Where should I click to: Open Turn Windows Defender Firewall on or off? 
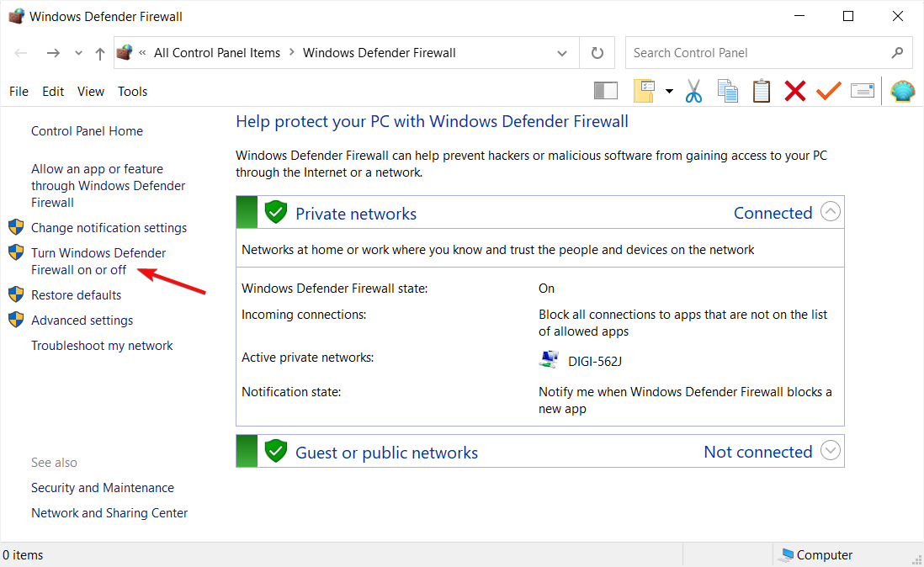98,262
